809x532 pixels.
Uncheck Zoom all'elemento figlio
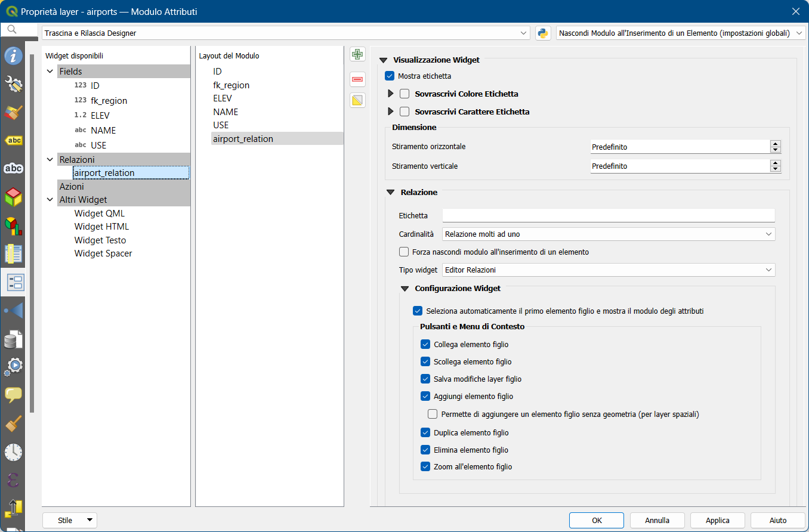tap(425, 466)
